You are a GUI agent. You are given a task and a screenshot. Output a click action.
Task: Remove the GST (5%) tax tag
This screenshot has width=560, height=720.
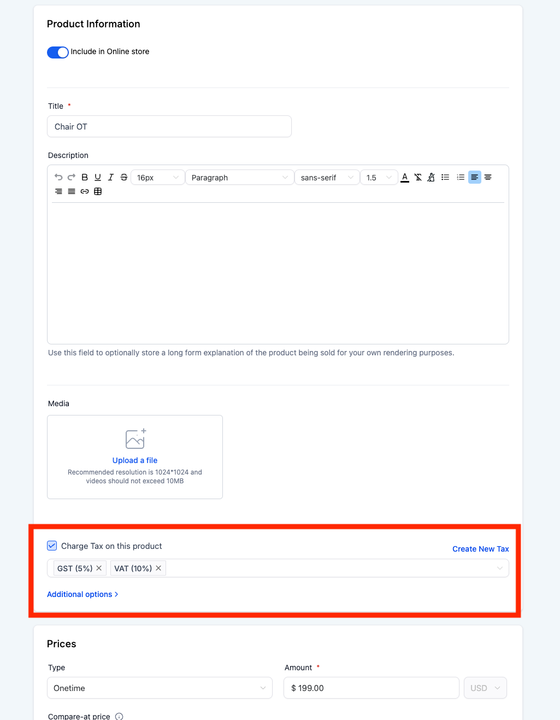(x=99, y=568)
